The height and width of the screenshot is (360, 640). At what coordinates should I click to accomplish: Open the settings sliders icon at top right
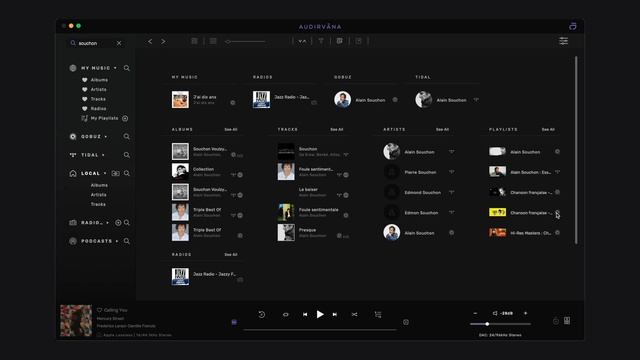(x=564, y=41)
